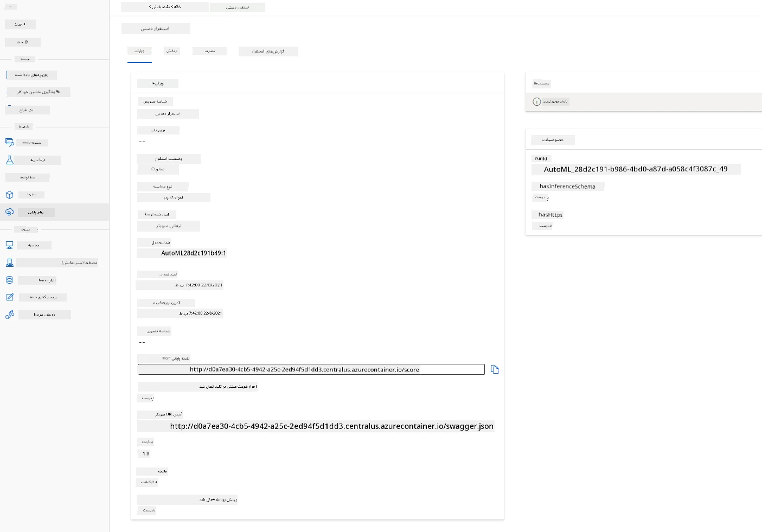Click the Datasets icon in sidebar
This screenshot has height=532, width=762.
point(9,142)
